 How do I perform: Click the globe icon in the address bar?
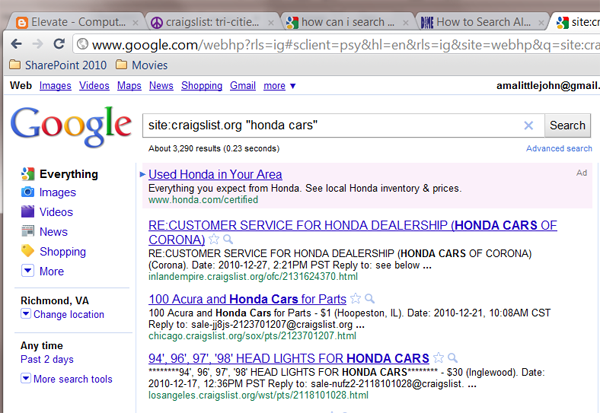pos(82,44)
